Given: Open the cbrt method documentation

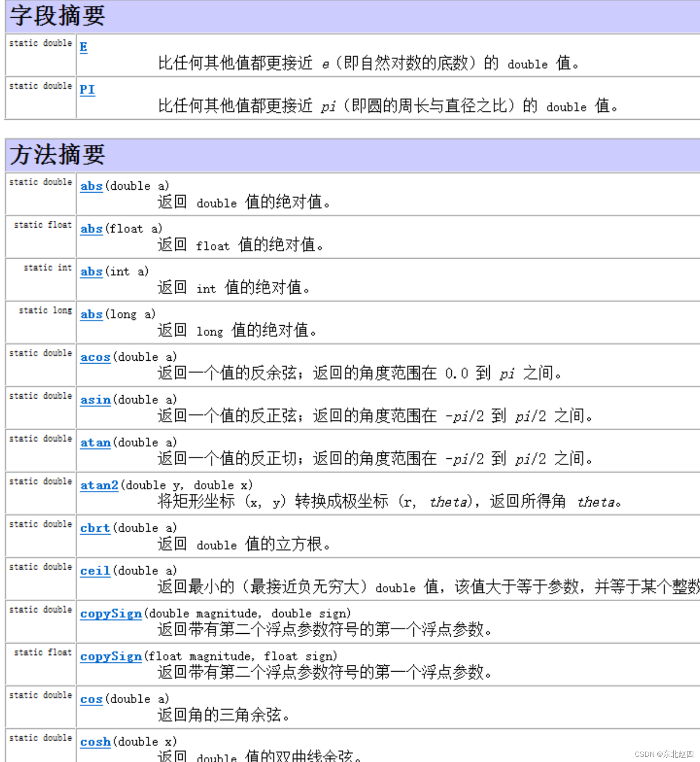Looking at the screenshot, I should click(x=95, y=528).
